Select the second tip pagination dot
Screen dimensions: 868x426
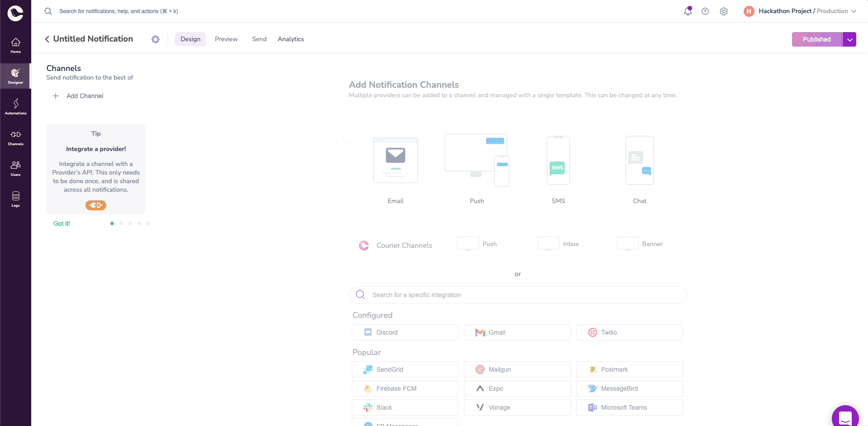(x=121, y=223)
